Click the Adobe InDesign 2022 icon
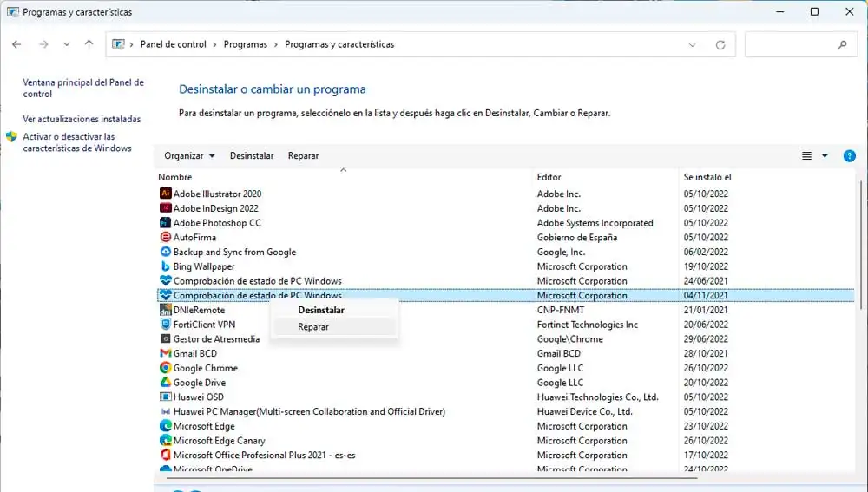 click(x=165, y=208)
